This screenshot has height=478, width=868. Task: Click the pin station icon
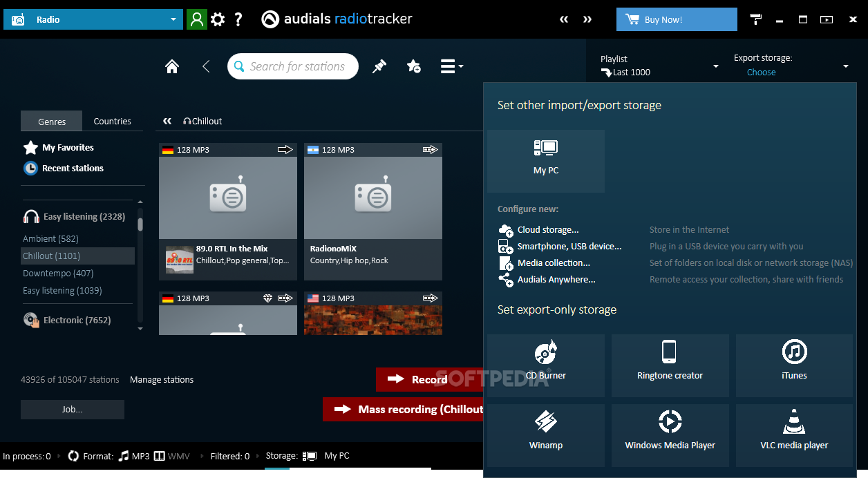(x=379, y=66)
